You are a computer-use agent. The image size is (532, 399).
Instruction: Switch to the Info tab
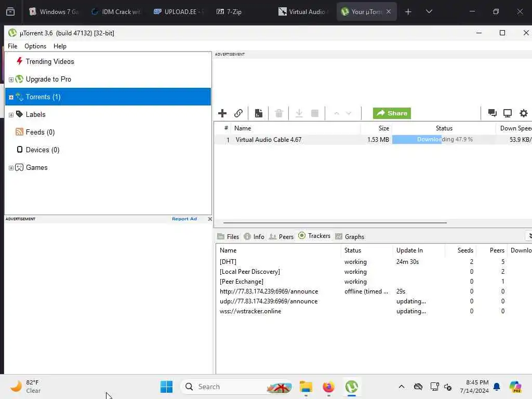point(254,236)
